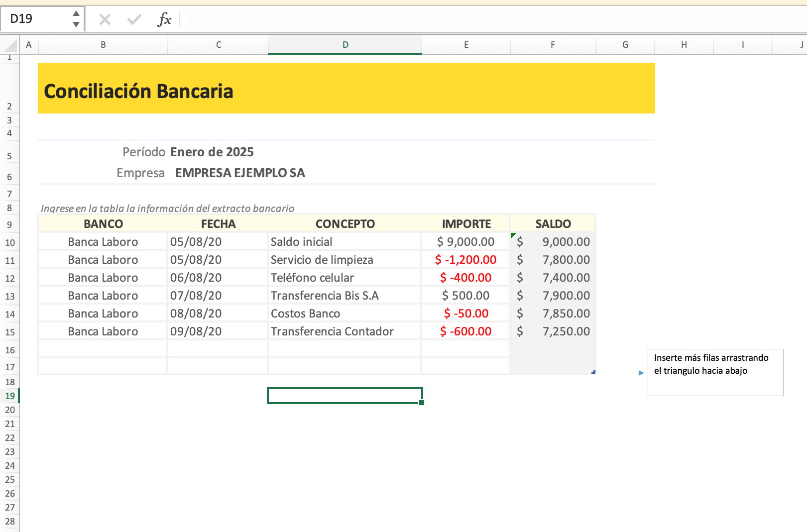Click the 'Inserte más filas' text box

715,372
